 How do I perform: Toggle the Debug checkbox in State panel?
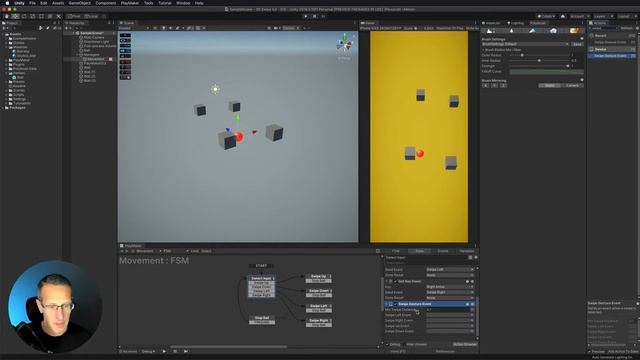pyautogui.click(x=387, y=344)
